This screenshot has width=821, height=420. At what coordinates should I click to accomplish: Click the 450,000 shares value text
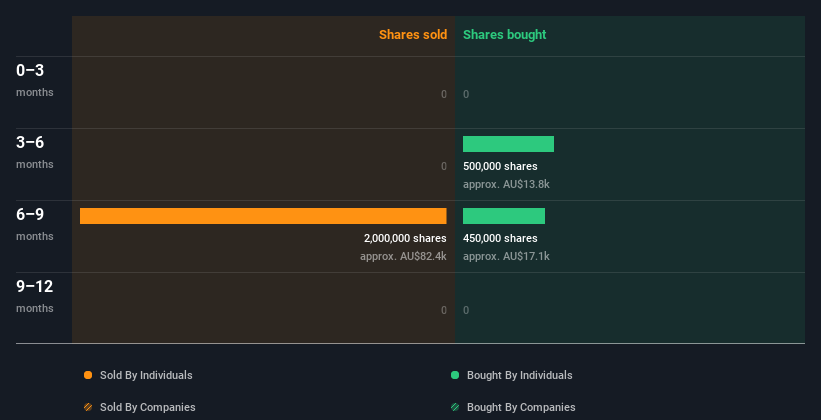pos(500,238)
